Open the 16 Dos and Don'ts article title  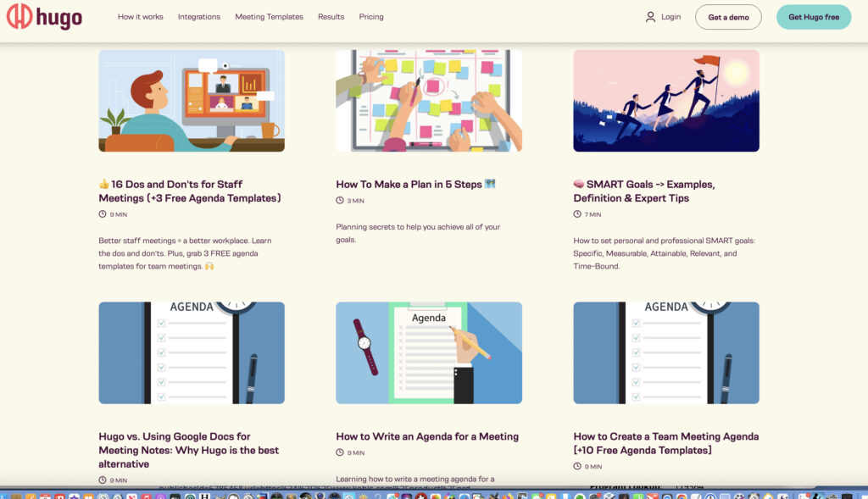[189, 191]
